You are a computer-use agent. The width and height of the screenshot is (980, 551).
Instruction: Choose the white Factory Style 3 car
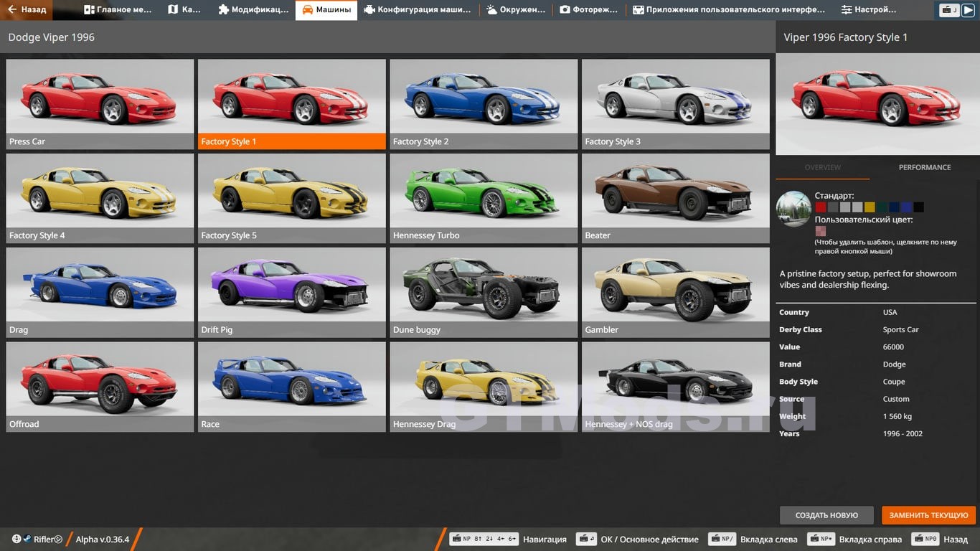(676, 104)
